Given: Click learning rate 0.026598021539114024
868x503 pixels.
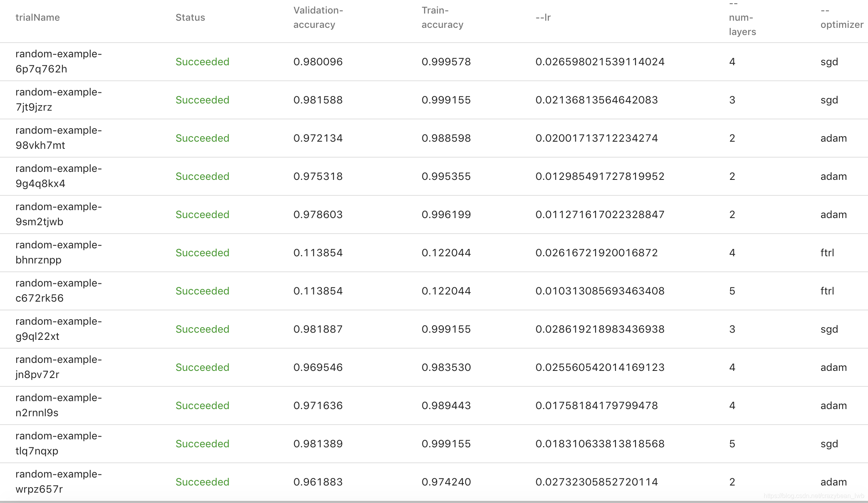Looking at the screenshot, I should click(x=600, y=62).
